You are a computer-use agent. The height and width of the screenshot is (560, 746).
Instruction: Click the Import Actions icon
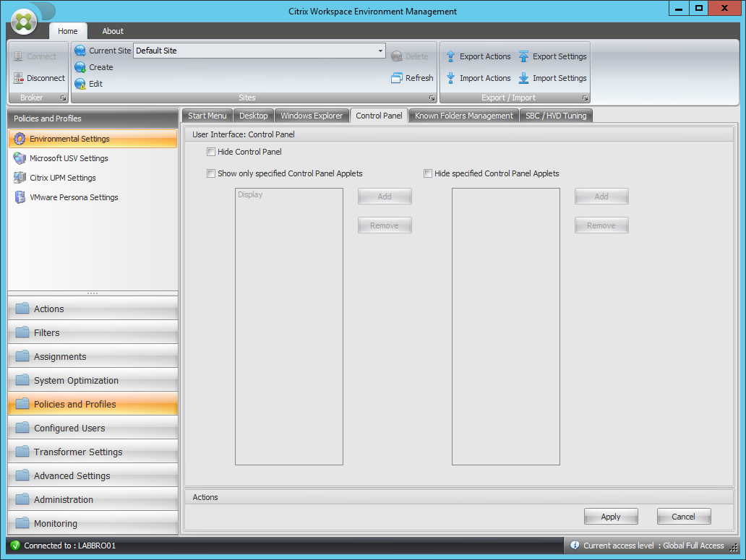[450, 78]
